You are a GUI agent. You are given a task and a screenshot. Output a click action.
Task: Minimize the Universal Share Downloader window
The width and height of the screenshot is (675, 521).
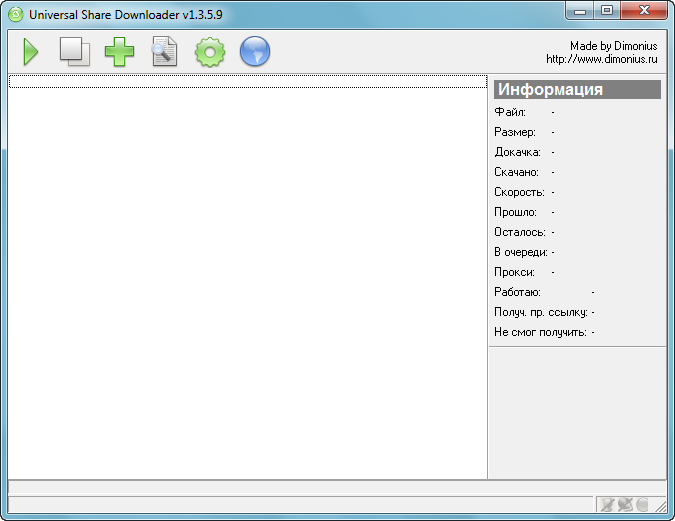tap(579, 11)
